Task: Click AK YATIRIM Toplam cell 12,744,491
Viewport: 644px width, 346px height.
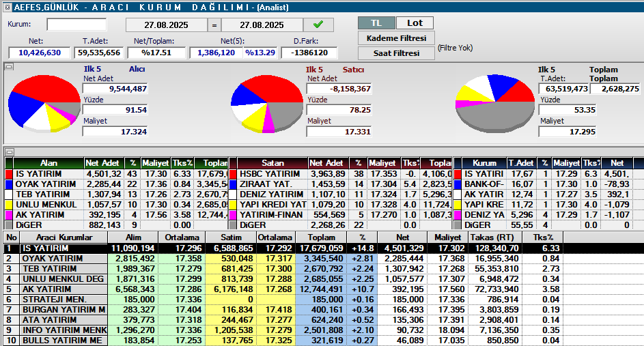Action: (321, 289)
